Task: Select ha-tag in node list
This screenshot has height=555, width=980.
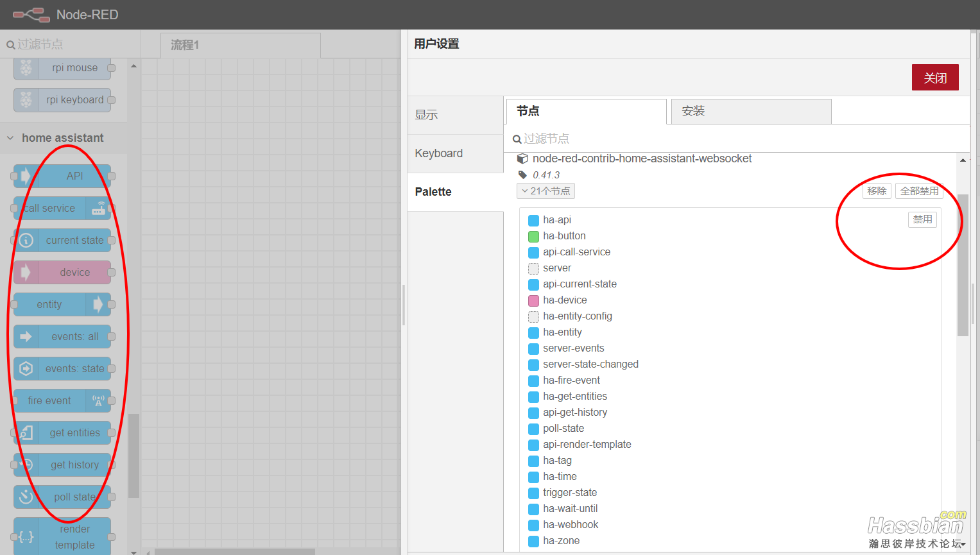Action: pyautogui.click(x=557, y=461)
